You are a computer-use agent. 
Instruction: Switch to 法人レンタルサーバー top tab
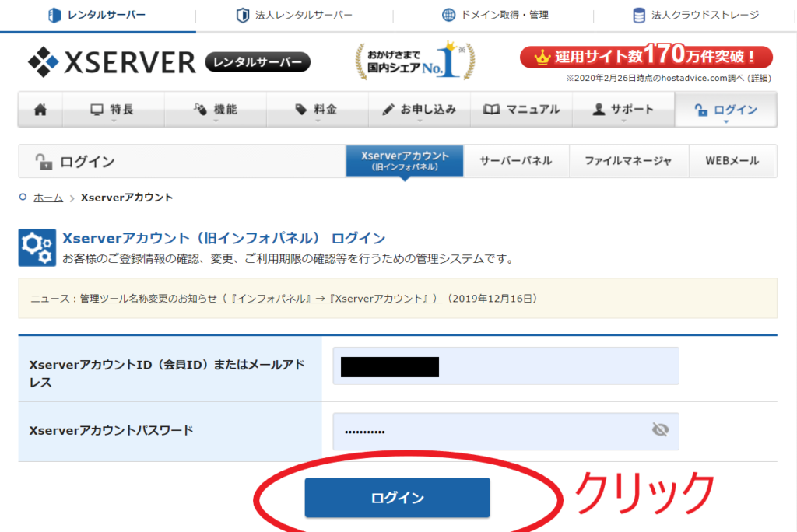[294, 16]
